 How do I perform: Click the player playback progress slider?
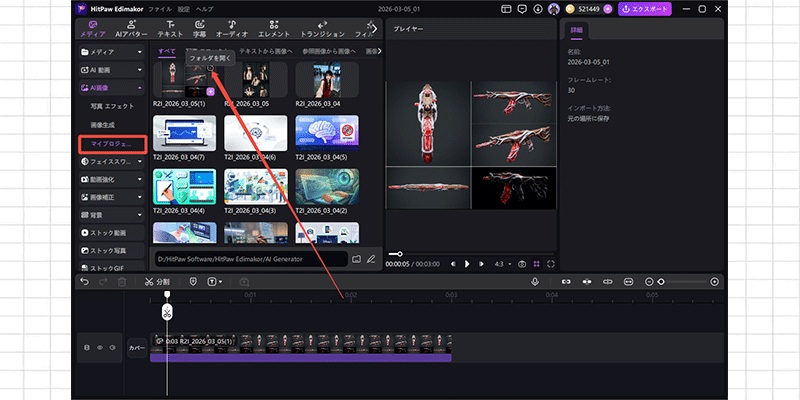(470, 254)
